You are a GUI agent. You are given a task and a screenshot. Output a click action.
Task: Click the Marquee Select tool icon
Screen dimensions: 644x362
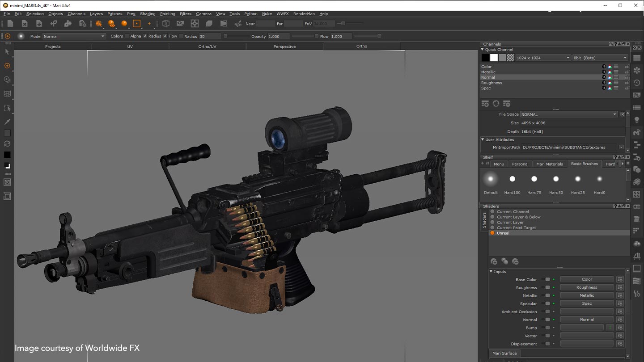[x=7, y=108]
